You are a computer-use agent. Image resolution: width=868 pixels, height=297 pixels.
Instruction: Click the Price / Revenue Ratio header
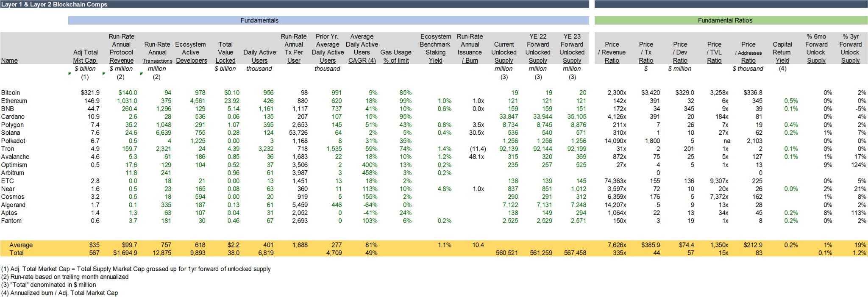pos(612,53)
